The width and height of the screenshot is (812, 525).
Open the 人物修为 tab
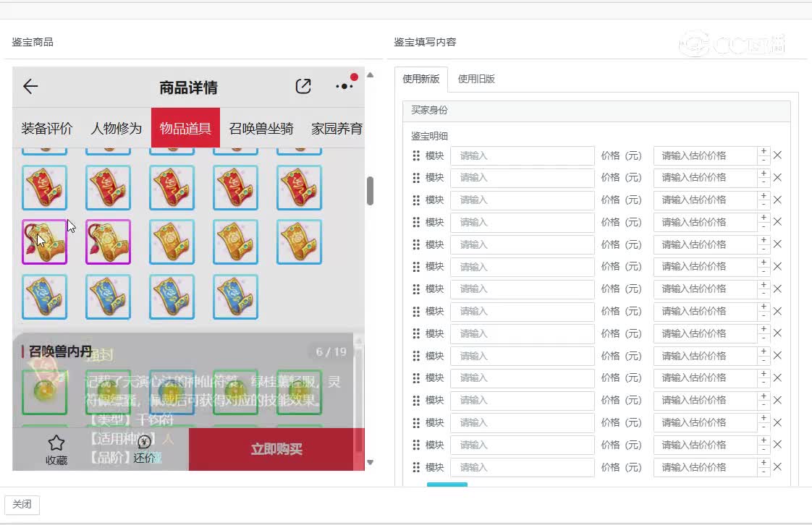(116, 128)
